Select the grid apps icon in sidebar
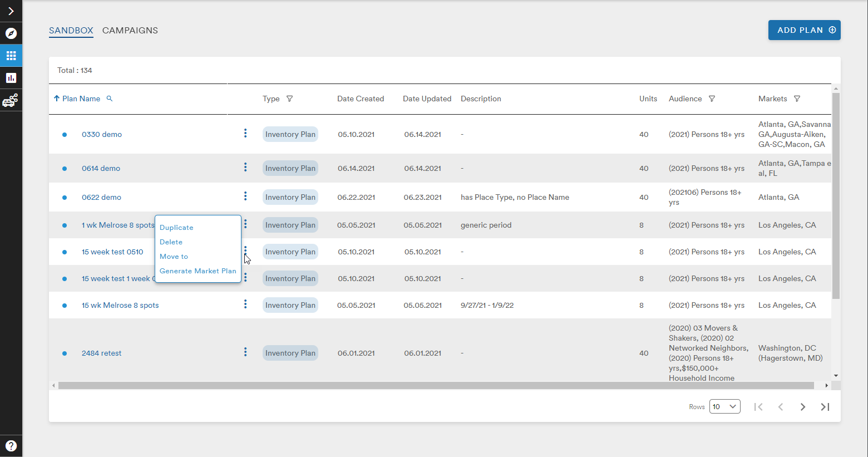 click(x=11, y=56)
